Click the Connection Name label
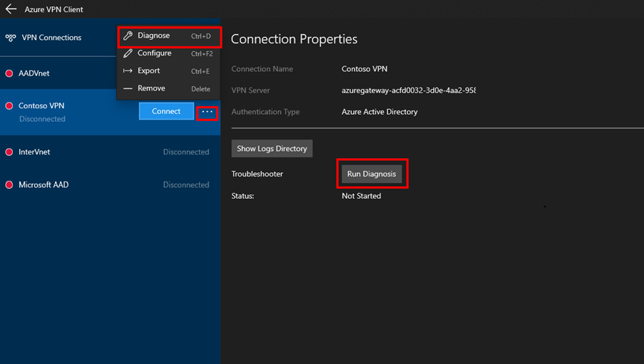Image resolution: width=644 pixels, height=364 pixels. [262, 69]
